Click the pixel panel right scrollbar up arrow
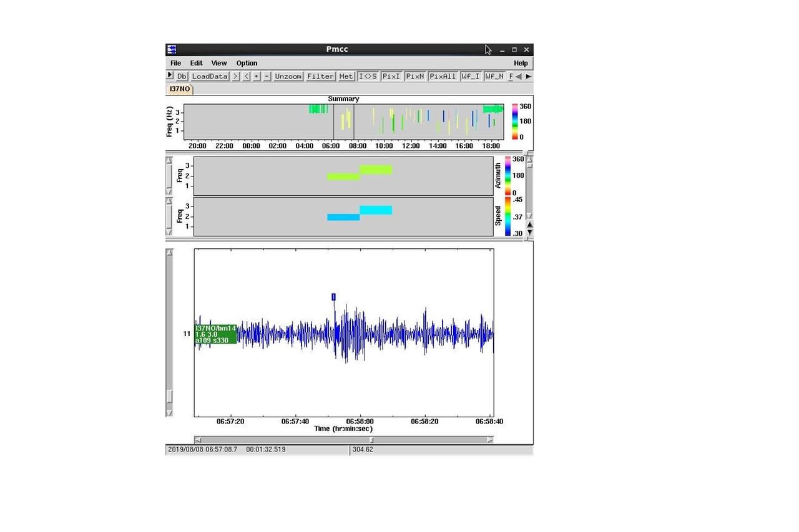 (x=530, y=160)
